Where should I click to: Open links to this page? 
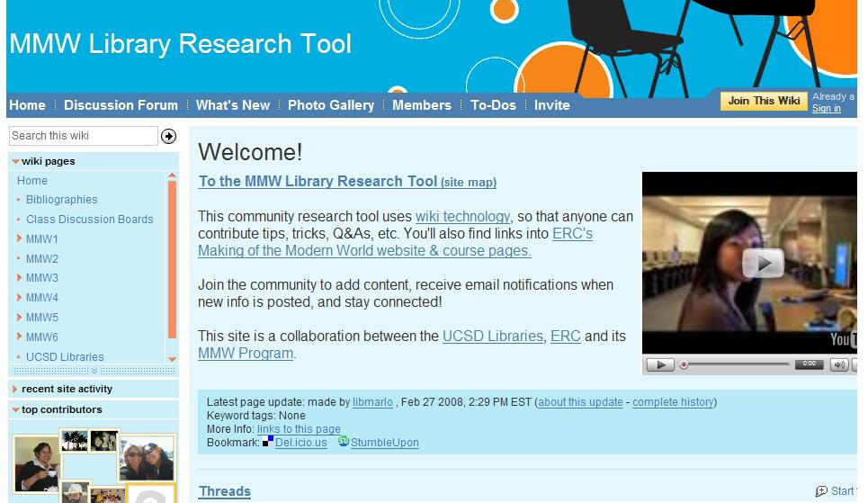299,429
